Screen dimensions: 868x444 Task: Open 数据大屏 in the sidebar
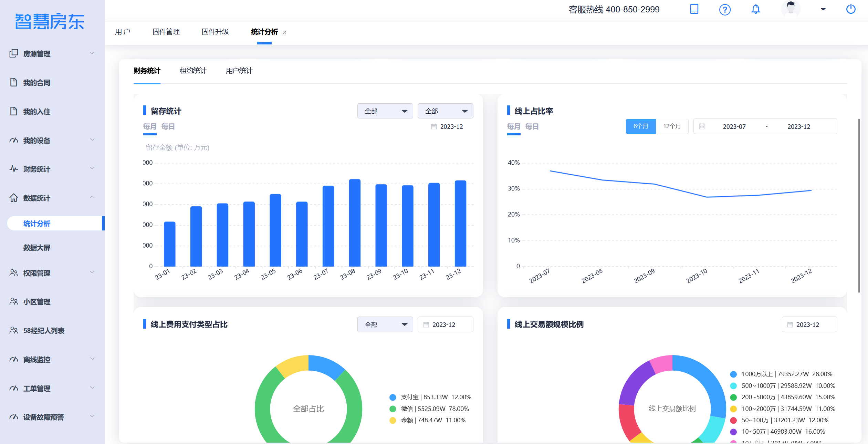click(x=37, y=248)
